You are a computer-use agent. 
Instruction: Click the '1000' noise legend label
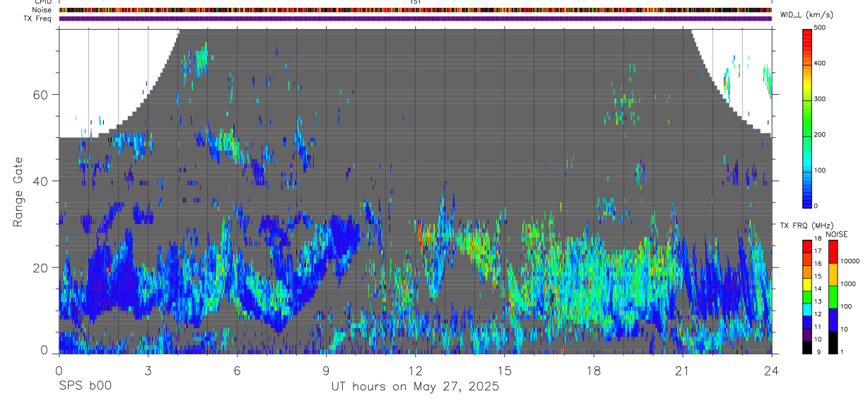click(848, 284)
